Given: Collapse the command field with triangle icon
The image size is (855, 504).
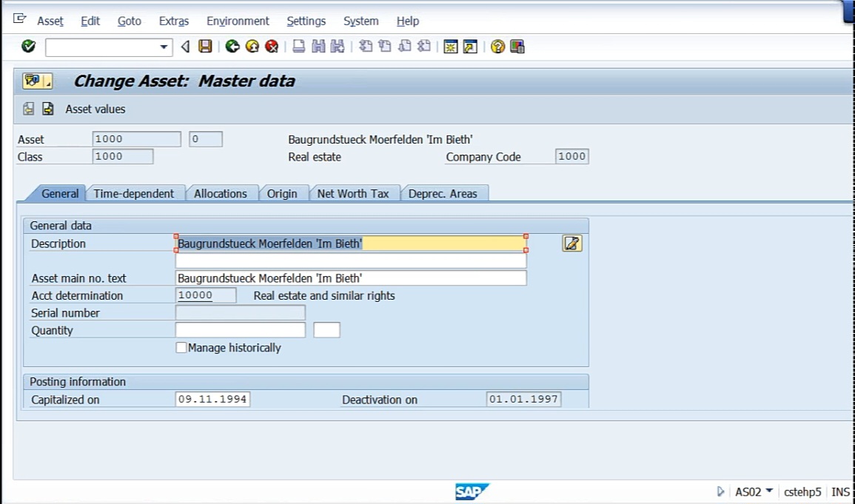Looking at the screenshot, I should pos(185,47).
